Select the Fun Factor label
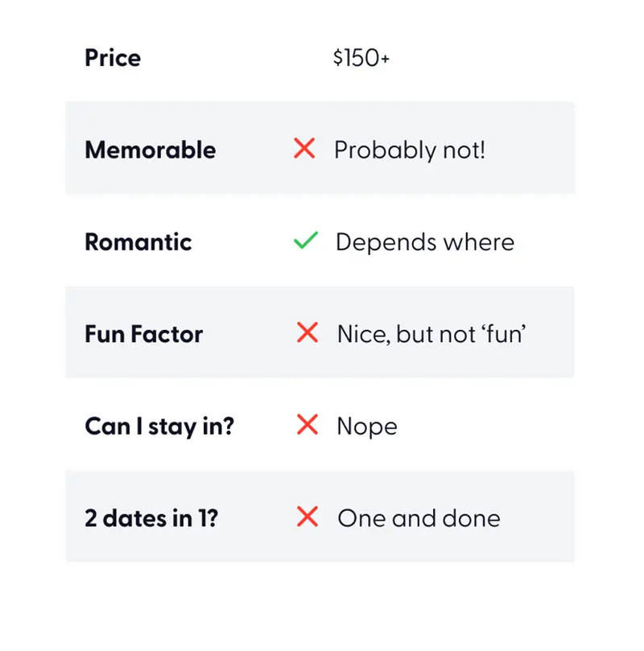Image resolution: width=644 pixels, height=651 pixels. pyautogui.click(x=143, y=334)
